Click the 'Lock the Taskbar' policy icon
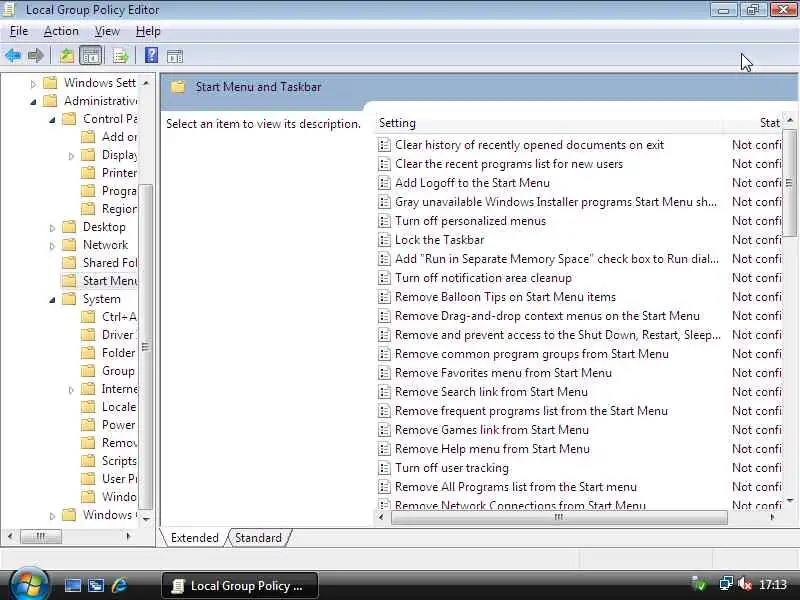 click(x=384, y=240)
